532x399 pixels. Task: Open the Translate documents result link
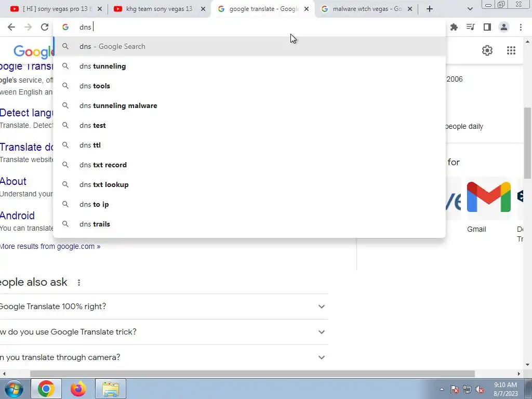(26, 147)
